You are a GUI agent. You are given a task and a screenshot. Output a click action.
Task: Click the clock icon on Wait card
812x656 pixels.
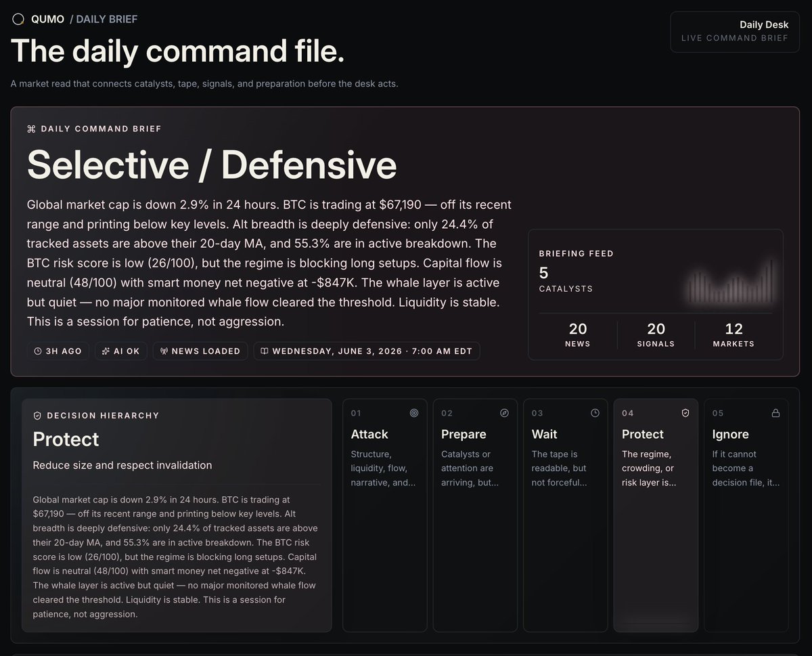595,413
